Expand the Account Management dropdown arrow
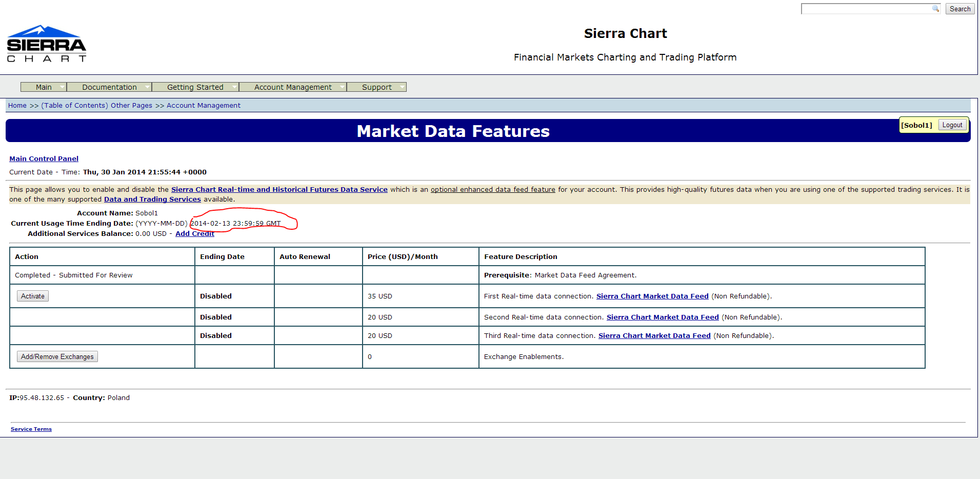 click(x=342, y=87)
